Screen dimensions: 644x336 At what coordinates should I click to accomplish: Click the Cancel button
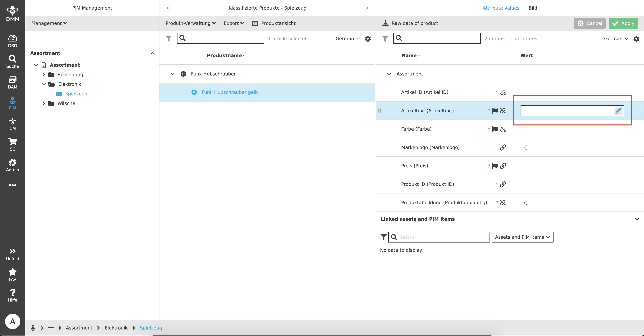click(x=589, y=23)
